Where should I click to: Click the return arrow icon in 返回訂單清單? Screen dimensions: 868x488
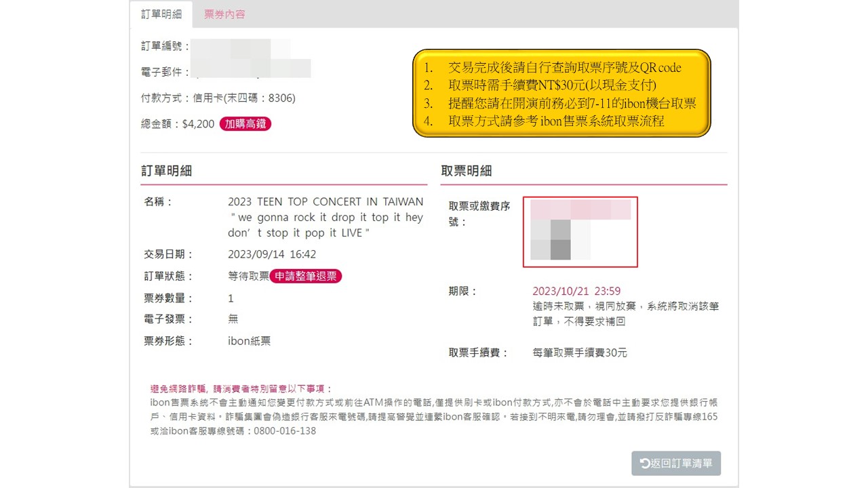click(x=645, y=464)
